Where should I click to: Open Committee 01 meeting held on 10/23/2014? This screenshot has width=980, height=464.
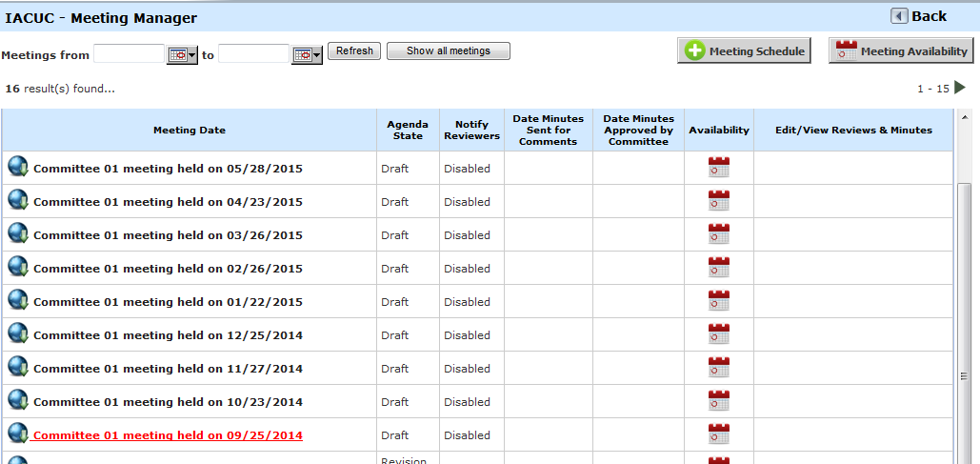169,402
